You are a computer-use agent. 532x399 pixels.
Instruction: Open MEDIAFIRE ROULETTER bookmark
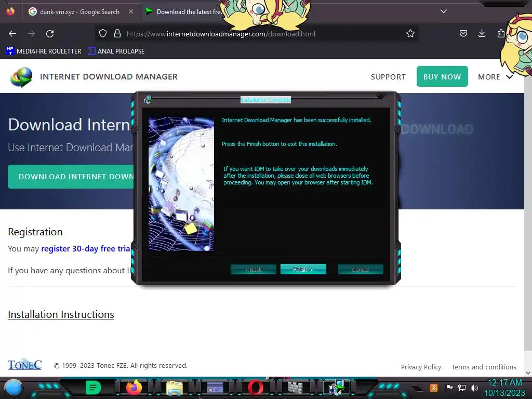point(44,51)
